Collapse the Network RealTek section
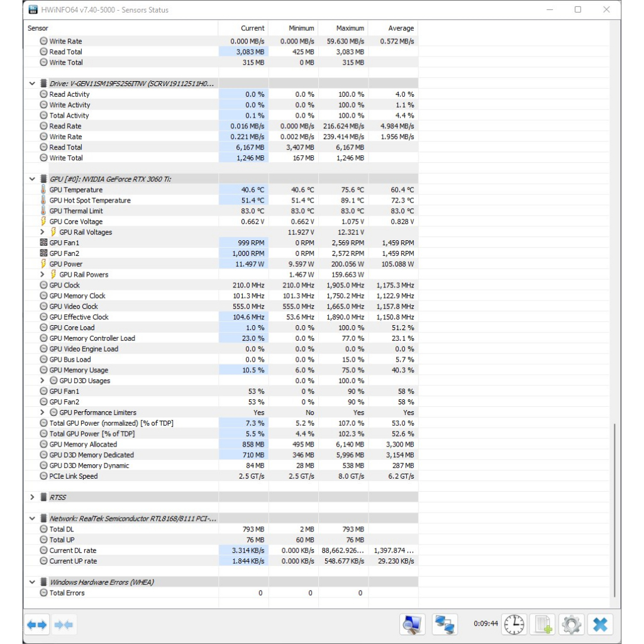Image resolution: width=644 pixels, height=644 pixels. tap(32, 518)
